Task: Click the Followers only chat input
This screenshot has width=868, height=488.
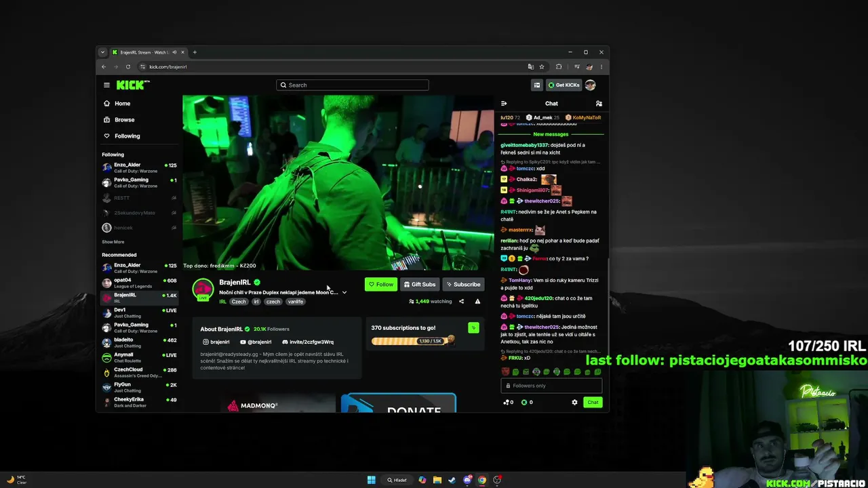Action: 551,386
